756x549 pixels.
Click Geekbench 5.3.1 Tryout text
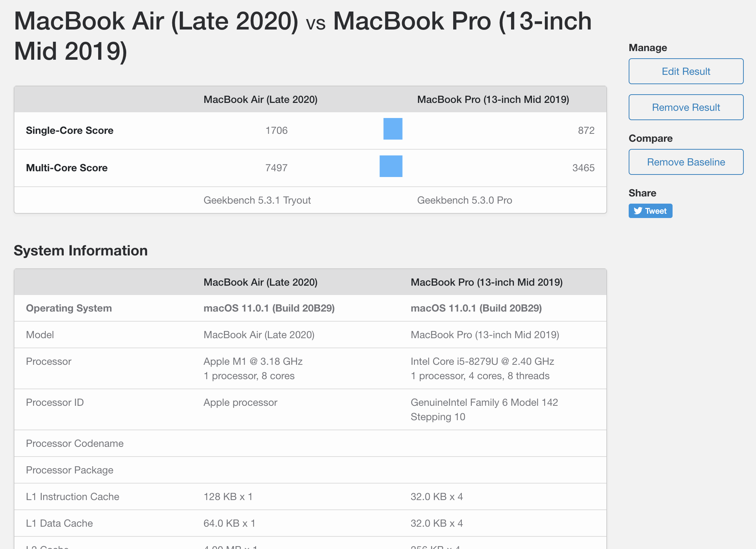click(257, 200)
